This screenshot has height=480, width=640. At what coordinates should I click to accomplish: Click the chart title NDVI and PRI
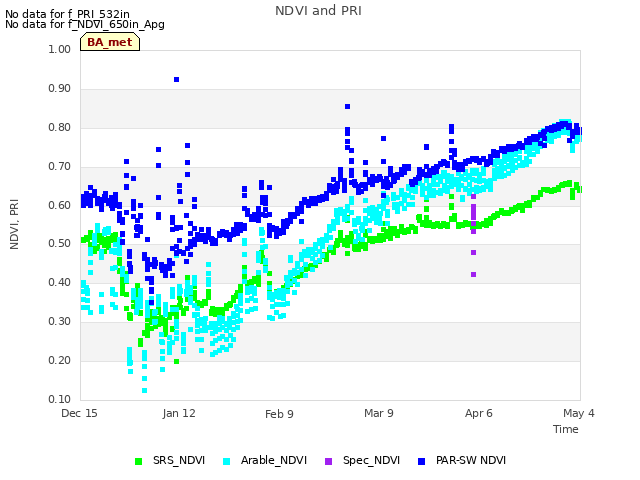[x=318, y=11]
